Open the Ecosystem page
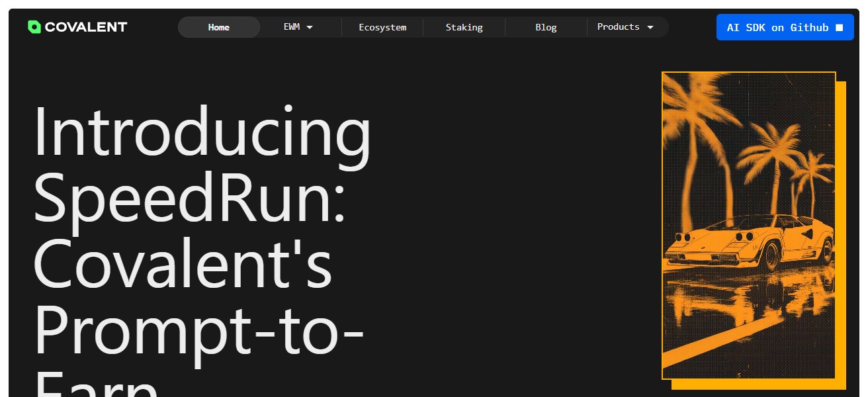This screenshot has height=397, width=868. 382,27
